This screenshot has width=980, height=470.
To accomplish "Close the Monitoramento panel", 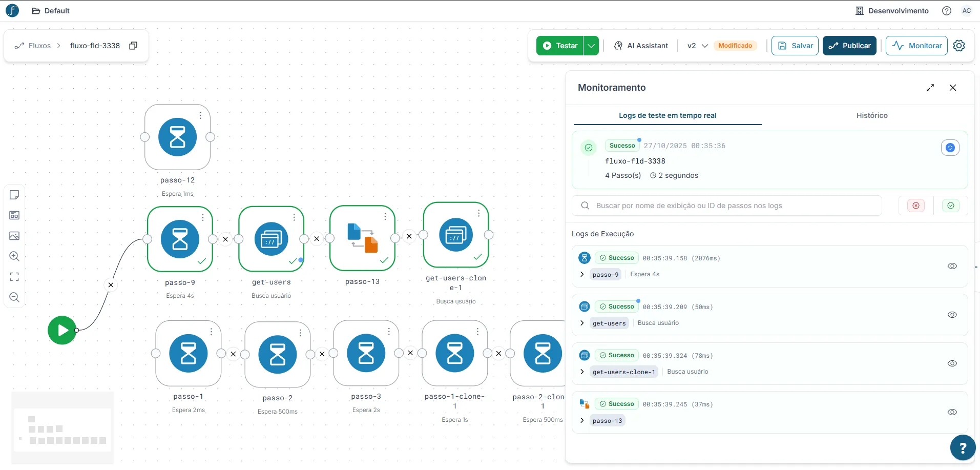I will pyautogui.click(x=953, y=88).
